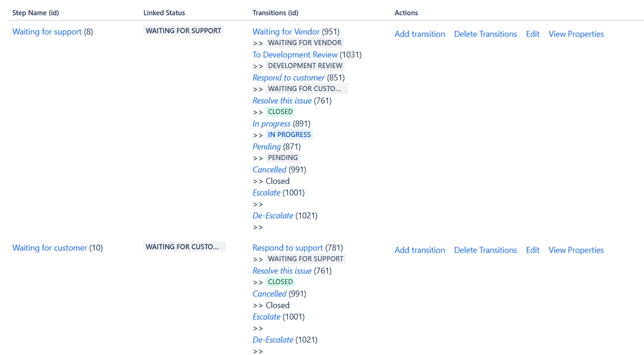Delete Transitions for Waiting for customer step
Viewport: 644px width, 355px height.
click(485, 250)
